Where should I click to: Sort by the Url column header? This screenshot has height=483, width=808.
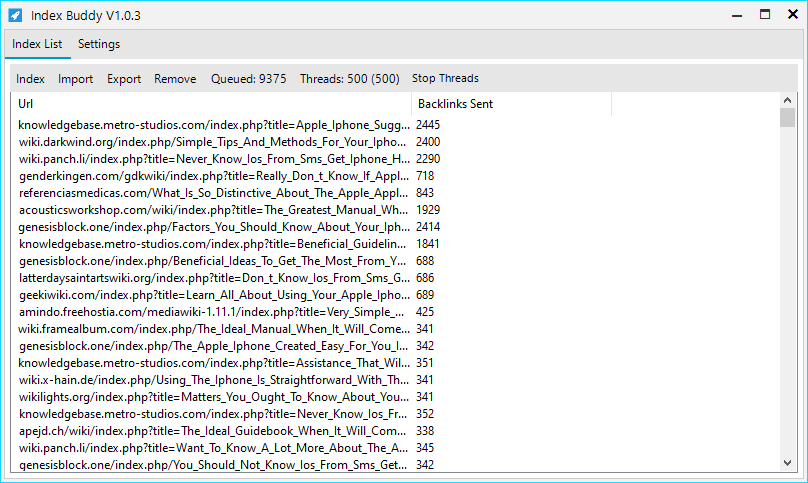pos(210,104)
